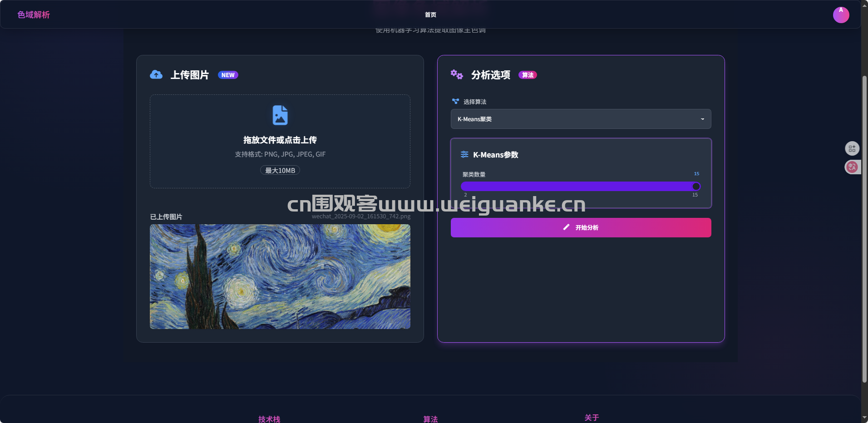Screen dimensions: 868x423
Task: Click the gears icon beside 分析选项
Action: click(457, 74)
